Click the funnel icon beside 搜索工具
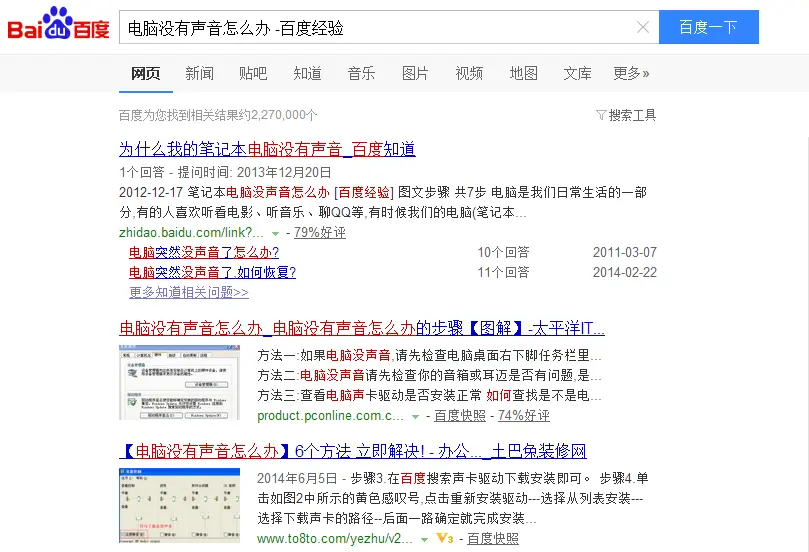Viewport: 809px width, 552px height. pos(601,115)
